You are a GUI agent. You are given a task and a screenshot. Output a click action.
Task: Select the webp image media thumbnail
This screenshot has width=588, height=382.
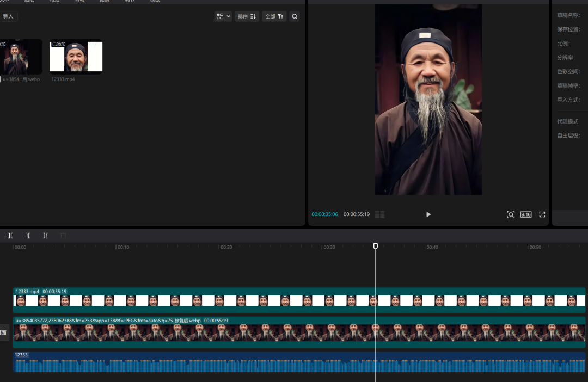pyautogui.click(x=21, y=57)
